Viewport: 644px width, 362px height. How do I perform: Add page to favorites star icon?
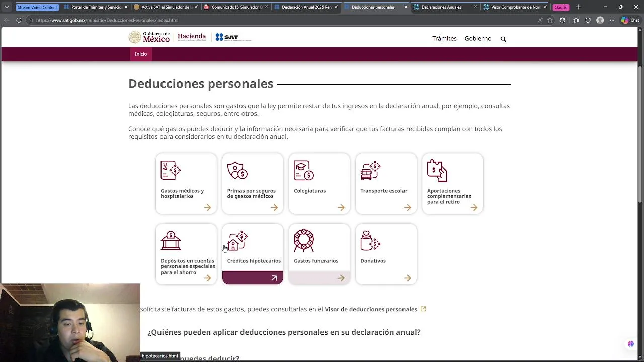coord(550,20)
